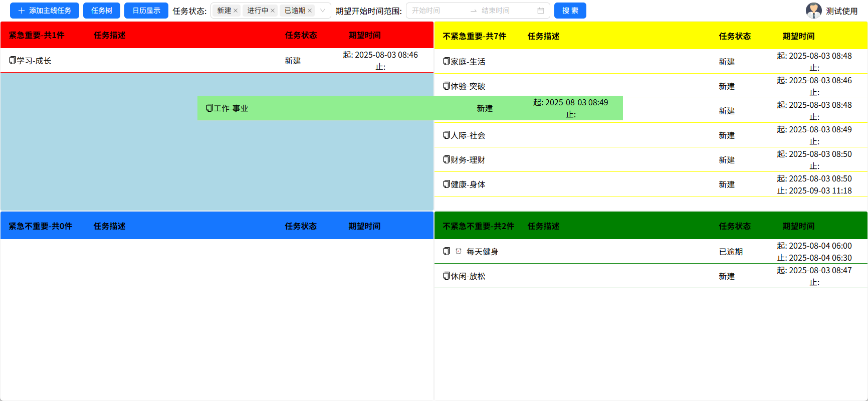This screenshot has height=401, width=868.
Task: Switch to 日历显示 view
Action: (146, 11)
